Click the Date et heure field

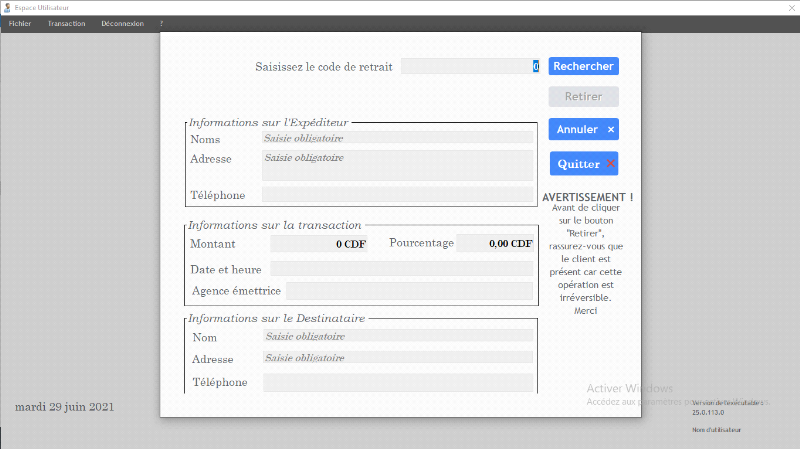(401, 269)
